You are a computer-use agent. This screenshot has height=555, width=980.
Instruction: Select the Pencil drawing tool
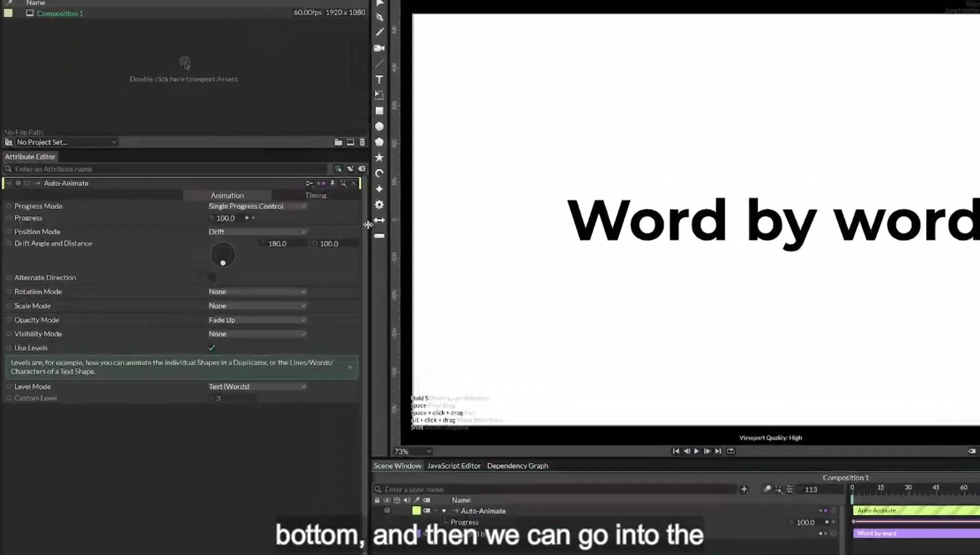pos(379,32)
